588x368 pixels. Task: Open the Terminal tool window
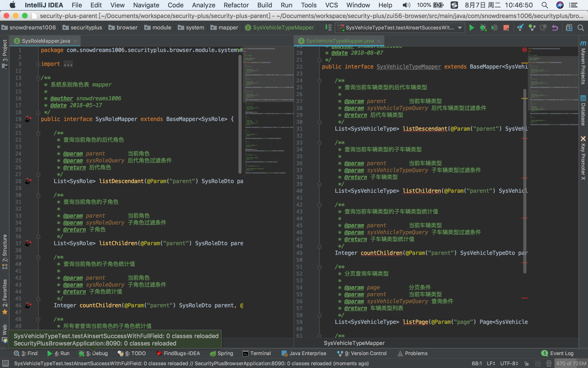coord(257,354)
